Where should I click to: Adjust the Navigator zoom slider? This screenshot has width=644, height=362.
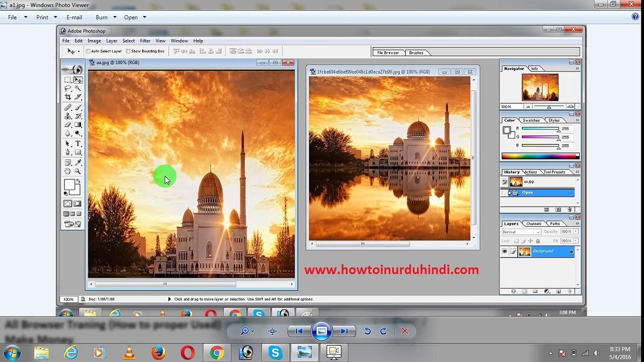(548, 107)
